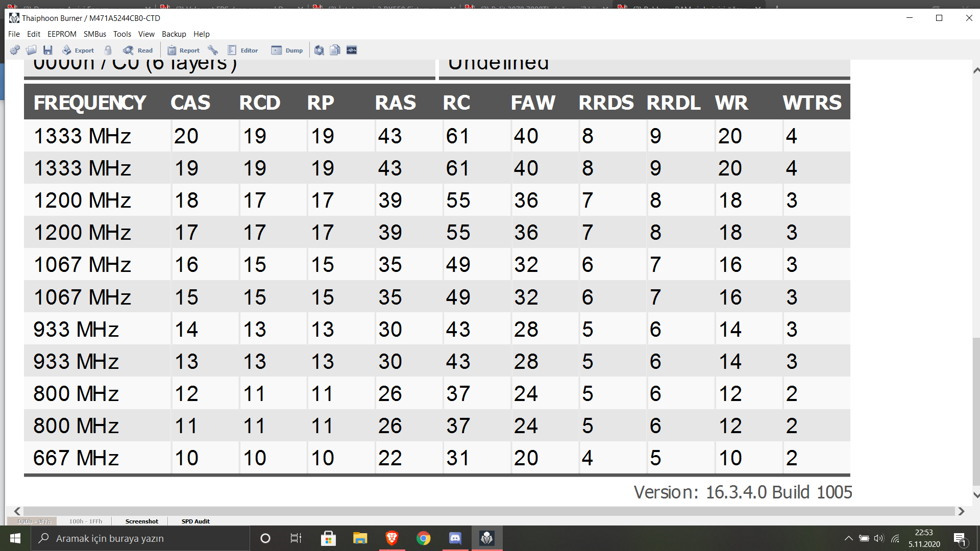Open the SMBus menu
The image size is (980, 551).
point(95,34)
